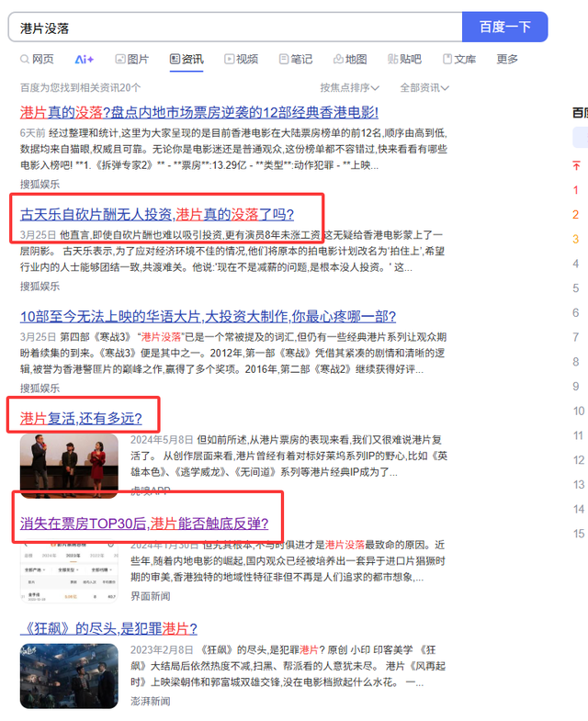The height and width of the screenshot is (721, 588).
Task: Click the red top arrow in hot list
Action: (x=576, y=165)
